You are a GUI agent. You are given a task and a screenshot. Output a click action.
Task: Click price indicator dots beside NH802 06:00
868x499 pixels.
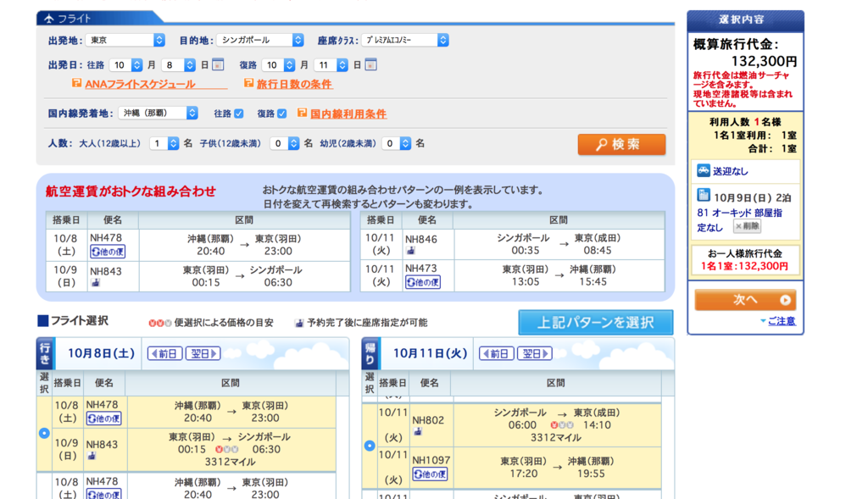tap(562, 424)
